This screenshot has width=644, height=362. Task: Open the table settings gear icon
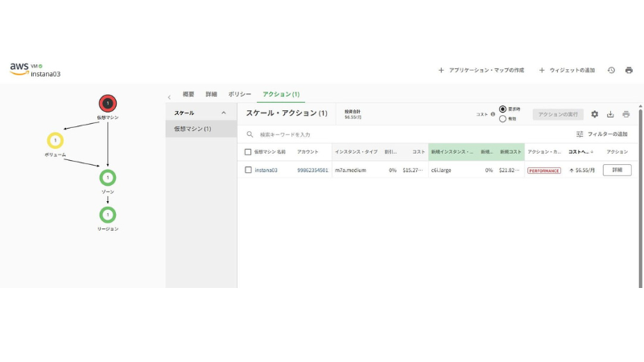point(595,114)
